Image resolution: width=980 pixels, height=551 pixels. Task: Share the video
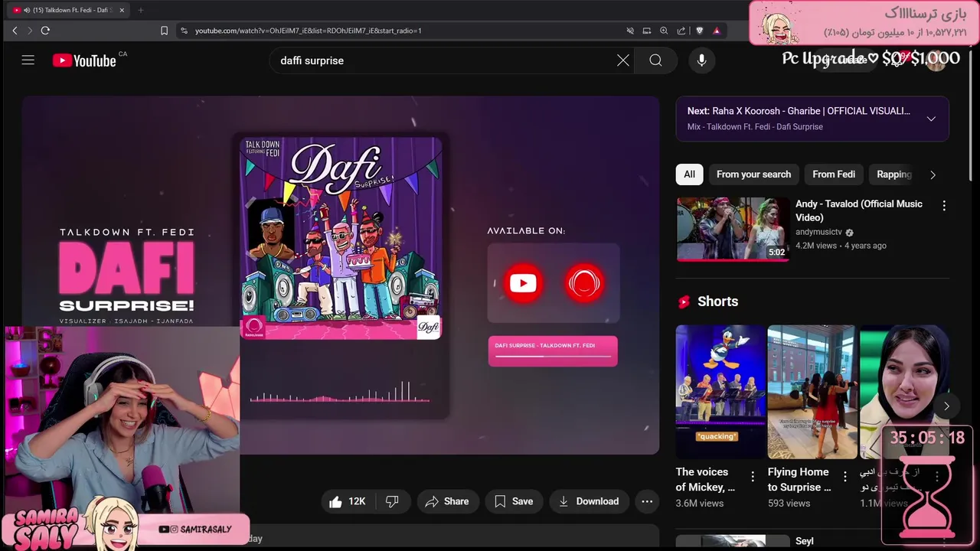pos(447,501)
